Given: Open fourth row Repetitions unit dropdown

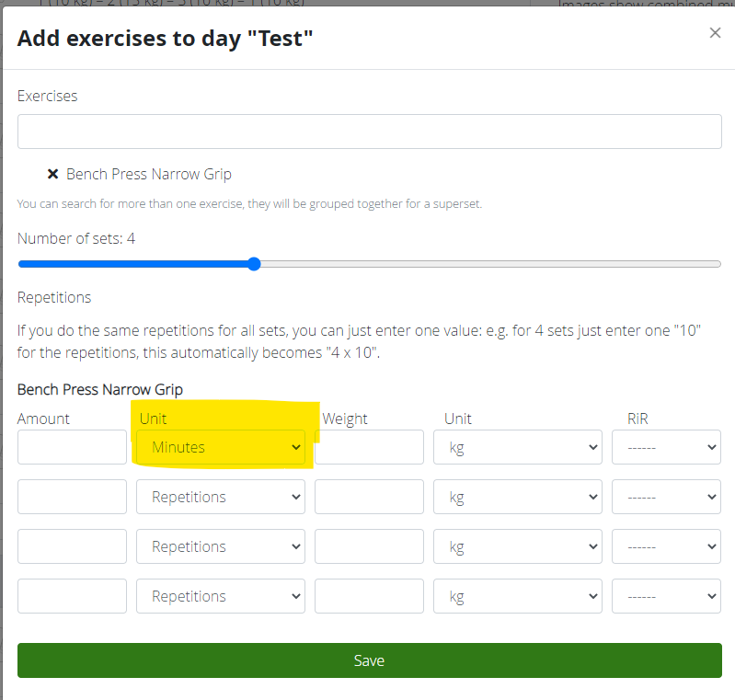Looking at the screenshot, I should click(x=220, y=596).
